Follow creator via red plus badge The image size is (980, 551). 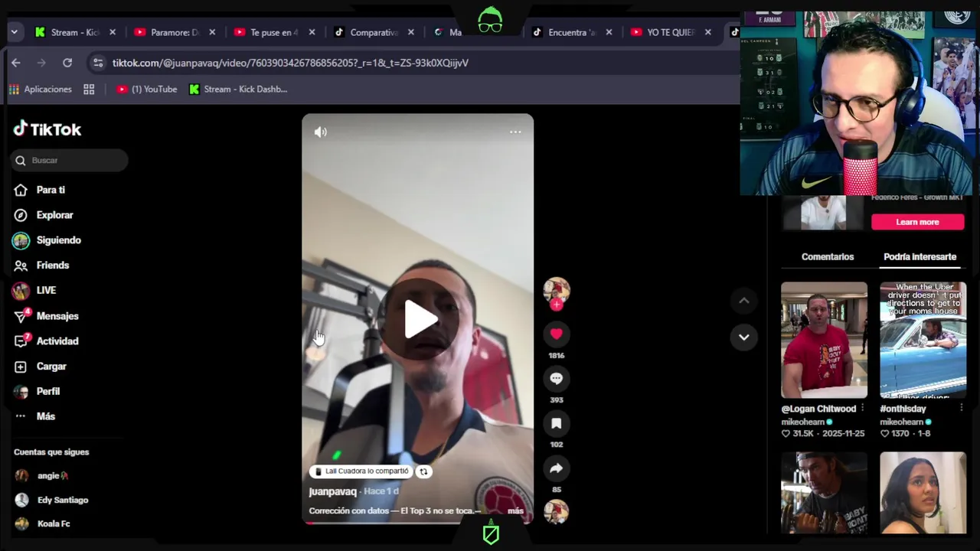click(557, 305)
